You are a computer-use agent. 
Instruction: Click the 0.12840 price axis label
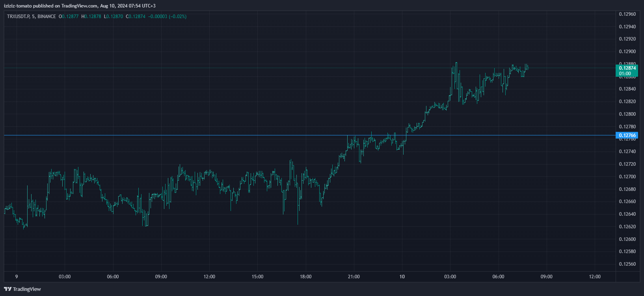(x=627, y=89)
